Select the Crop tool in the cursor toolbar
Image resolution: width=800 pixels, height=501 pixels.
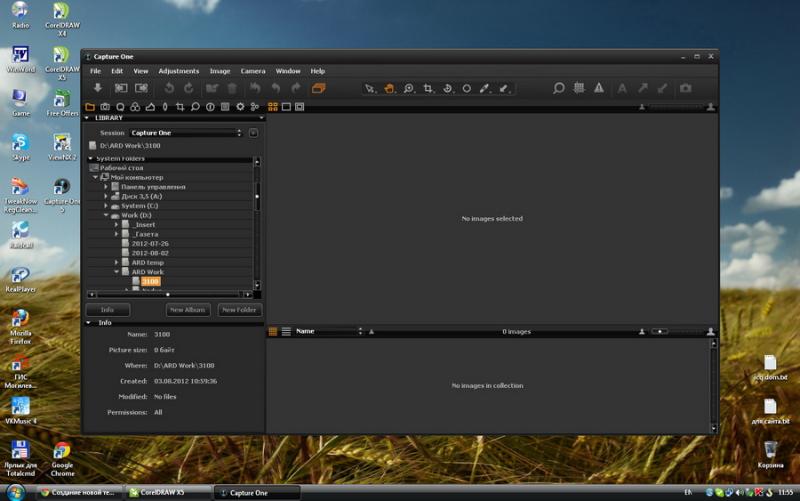click(428, 88)
